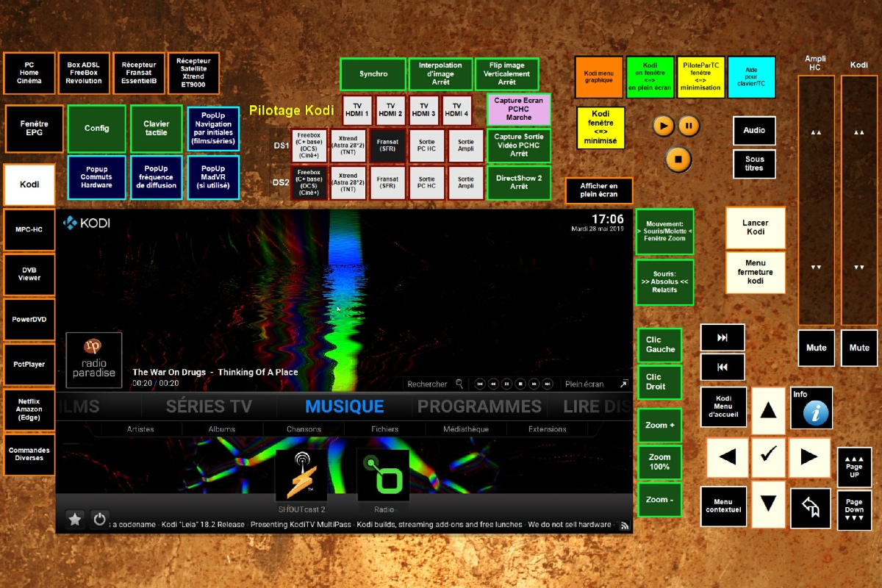The height and width of the screenshot is (588, 882).
Task: Lower Ampli HC volume with down arrows
Action: pyautogui.click(x=816, y=268)
